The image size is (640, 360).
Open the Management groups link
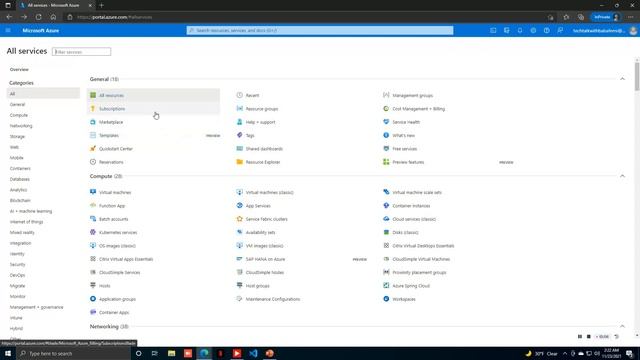point(412,96)
